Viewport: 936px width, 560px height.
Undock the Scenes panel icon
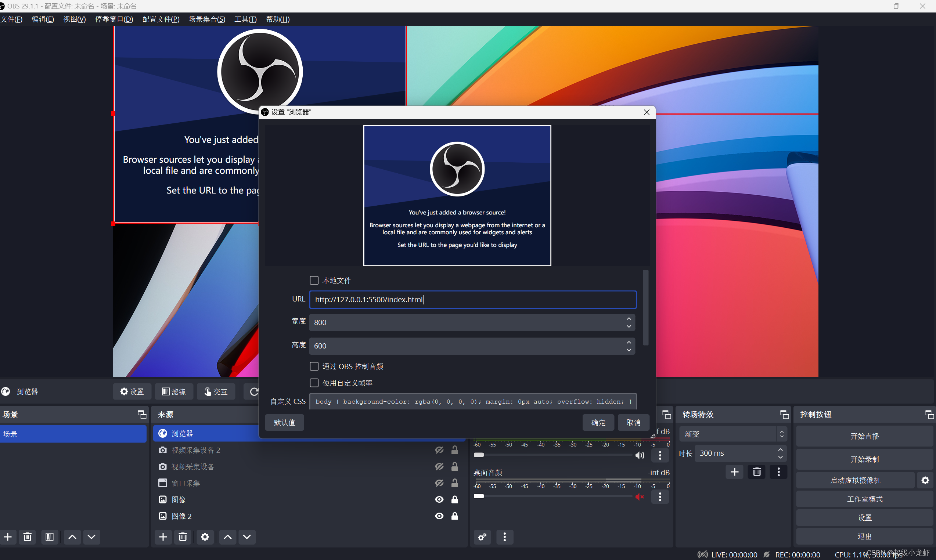click(x=142, y=414)
